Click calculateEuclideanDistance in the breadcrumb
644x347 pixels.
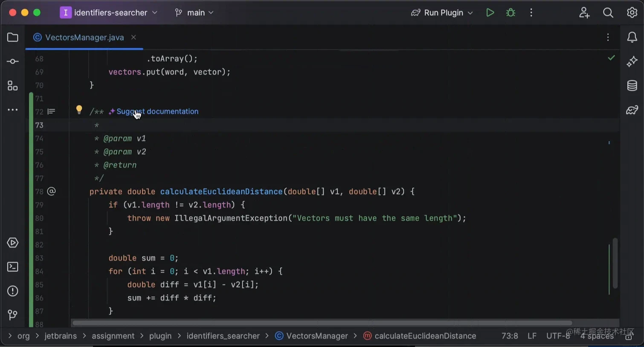pyautogui.click(x=420, y=336)
